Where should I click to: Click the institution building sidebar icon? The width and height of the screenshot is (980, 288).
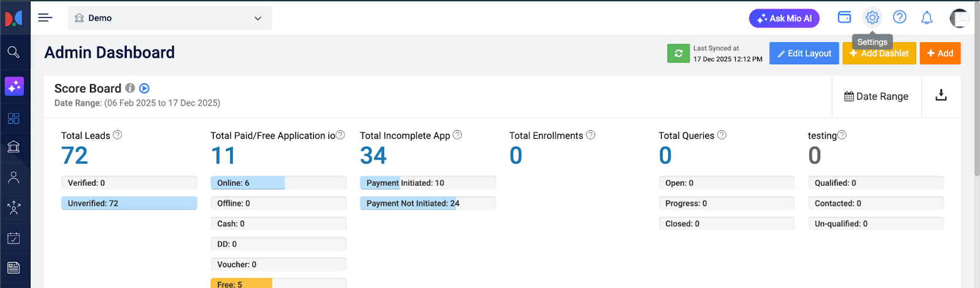point(13,147)
